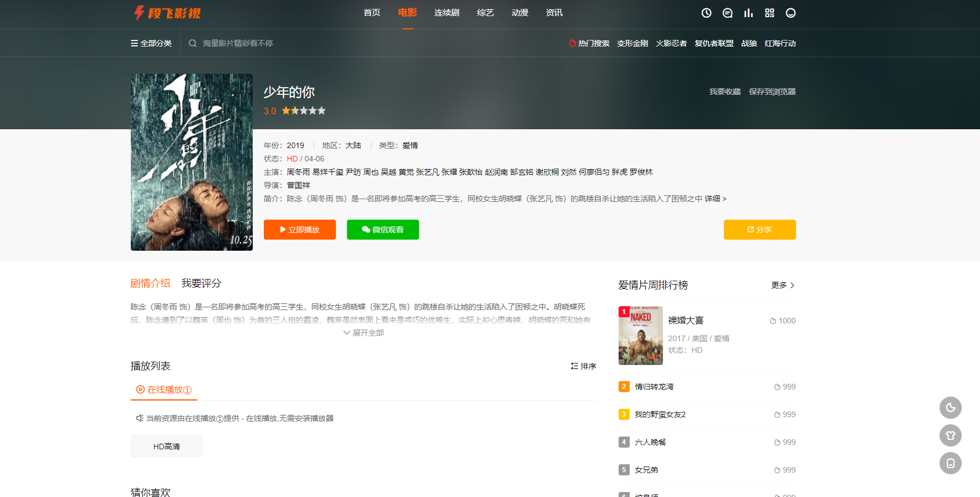The width and height of the screenshot is (980, 497).
Task: Select the 在线播放① source tab
Action: 164,390
